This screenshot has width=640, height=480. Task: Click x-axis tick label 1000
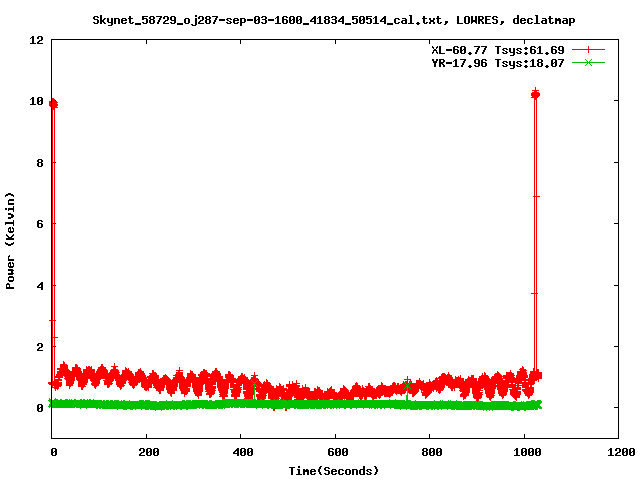(x=527, y=452)
